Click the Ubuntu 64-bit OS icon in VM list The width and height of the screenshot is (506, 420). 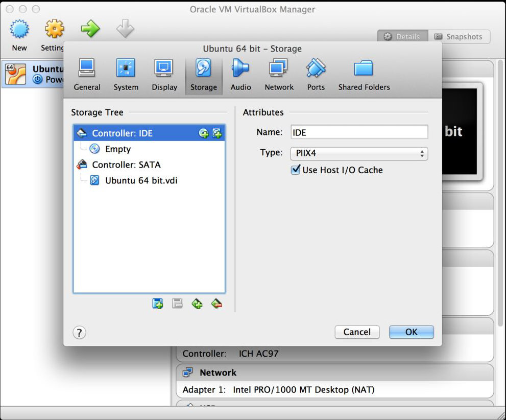(15, 74)
